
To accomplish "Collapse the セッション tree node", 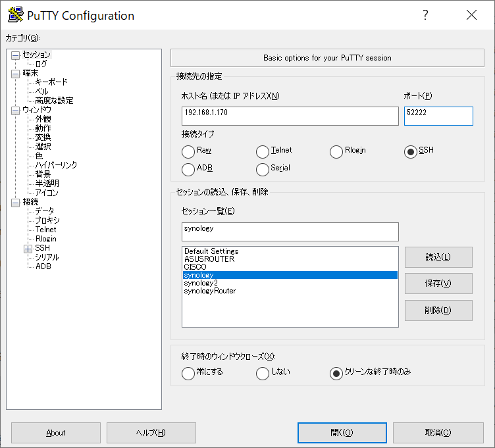I will pyautogui.click(x=16, y=55).
